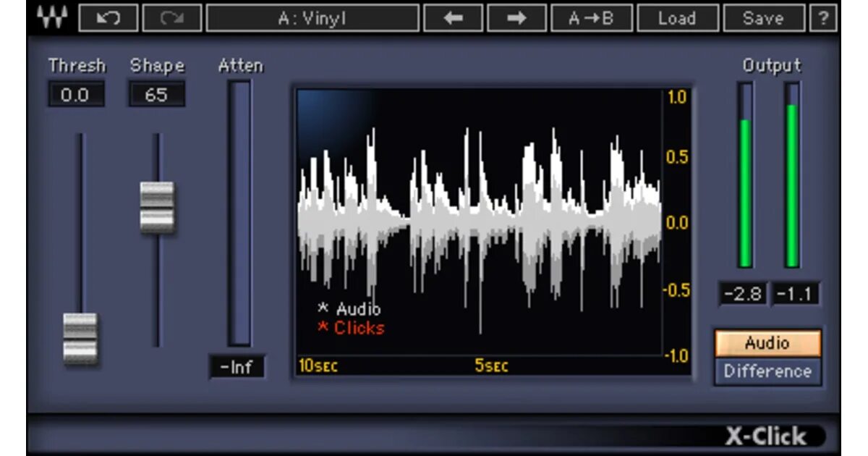Viewport: 868px width, 456px height.
Task: Click the Thresh value field 0.0
Action: [x=77, y=95]
